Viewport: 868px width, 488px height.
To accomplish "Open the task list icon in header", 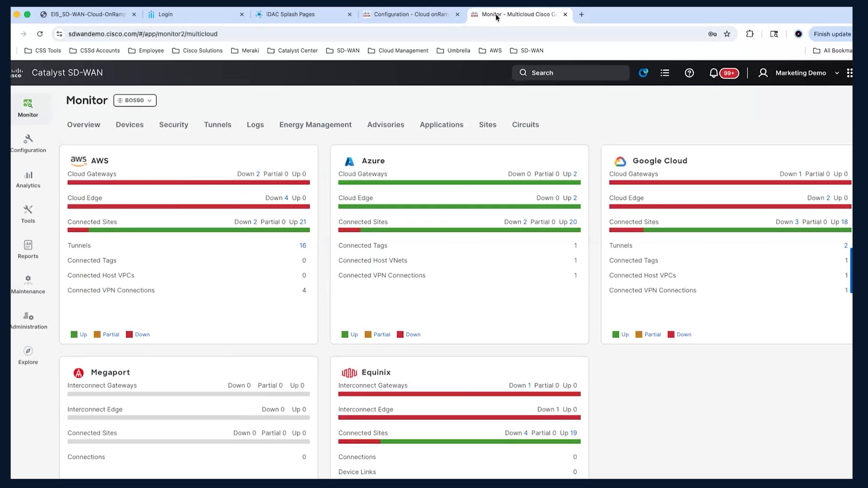I will pyautogui.click(x=665, y=73).
